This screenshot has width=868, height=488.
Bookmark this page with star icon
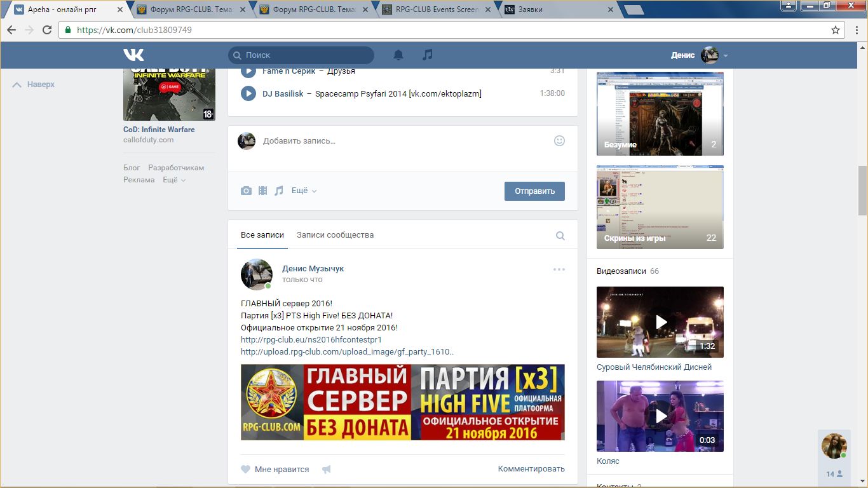(x=836, y=30)
